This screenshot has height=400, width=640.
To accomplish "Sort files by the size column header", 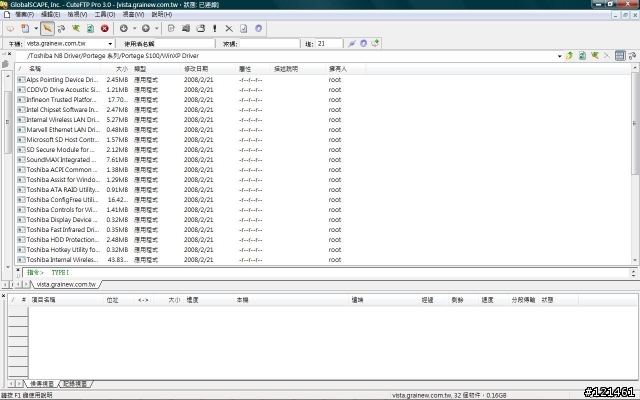I will [x=116, y=69].
